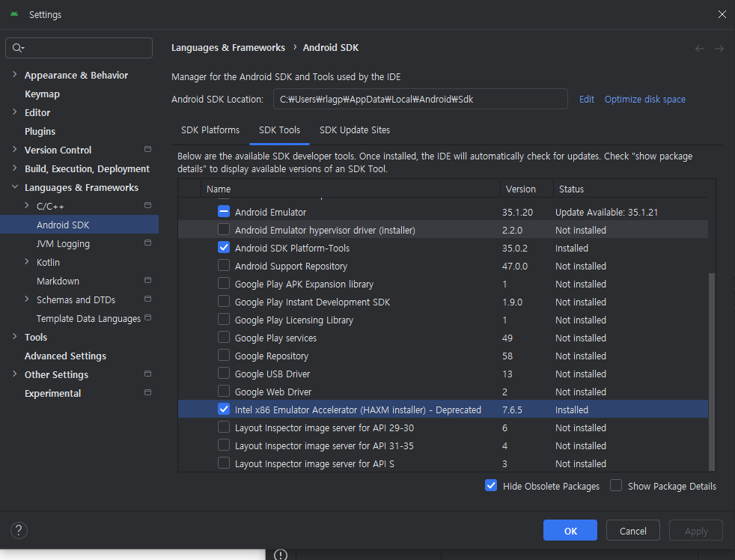Click the Android SDK Location field
The height and width of the screenshot is (560, 735).
pos(421,99)
